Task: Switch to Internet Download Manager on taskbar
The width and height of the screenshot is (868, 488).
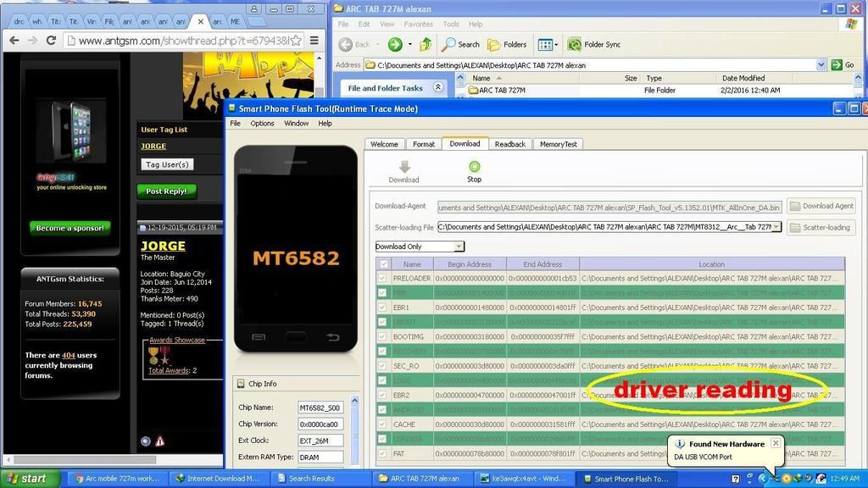Action: pos(218,479)
